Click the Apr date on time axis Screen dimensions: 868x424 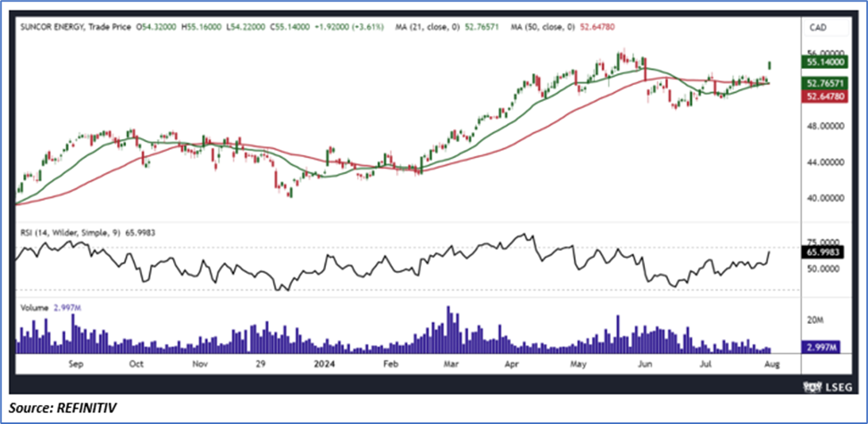(x=513, y=364)
